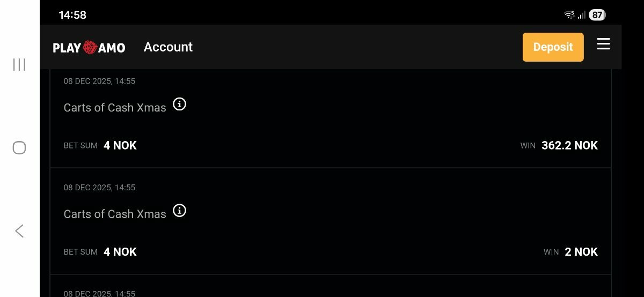This screenshot has height=297, width=644.
Task: Click the 2 NOK win amount
Action: click(x=581, y=252)
